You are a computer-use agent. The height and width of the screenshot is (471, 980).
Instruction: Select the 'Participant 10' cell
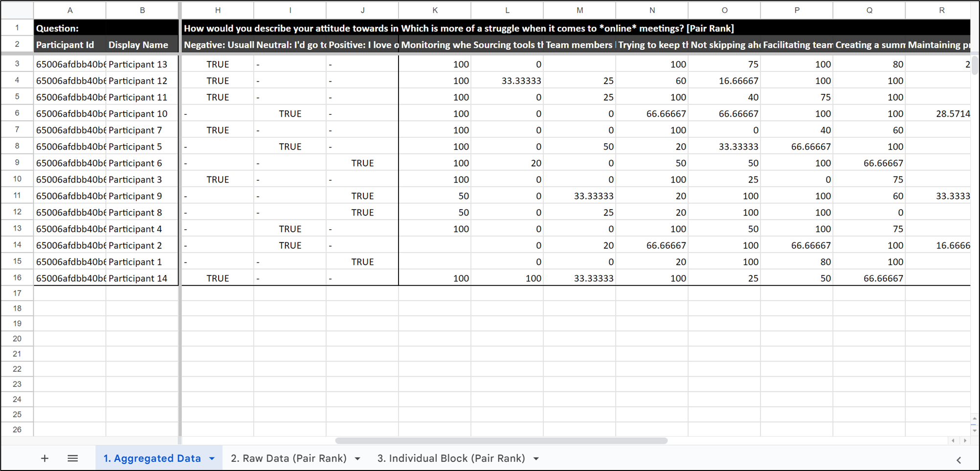pos(142,113)
